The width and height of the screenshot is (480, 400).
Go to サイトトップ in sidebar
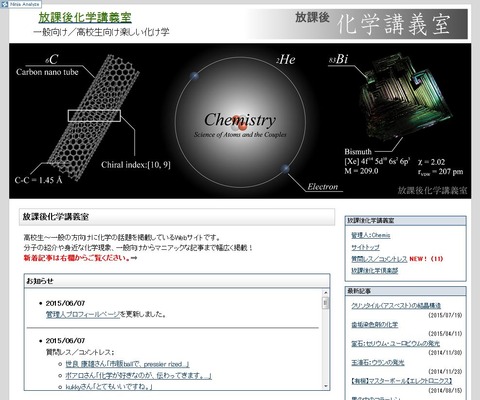click(x=365, y=247)
